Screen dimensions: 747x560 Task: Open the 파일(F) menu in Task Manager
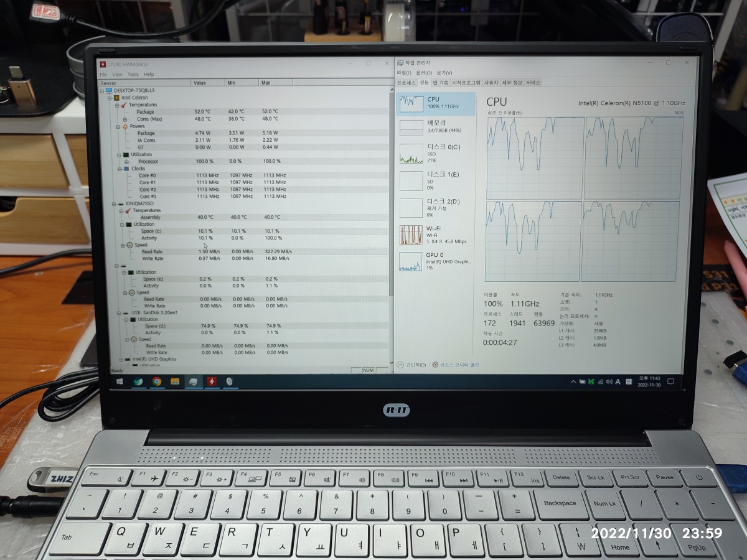404,73
